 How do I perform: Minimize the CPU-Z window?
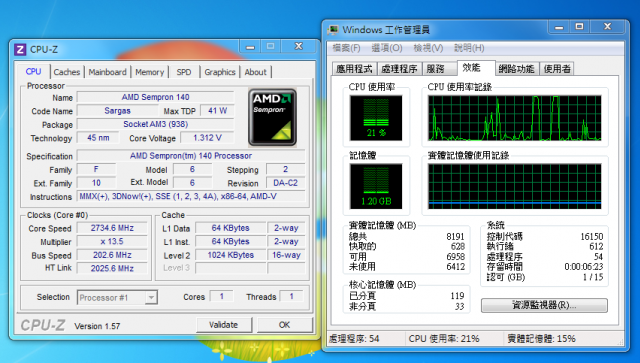[x=251, y=47]
